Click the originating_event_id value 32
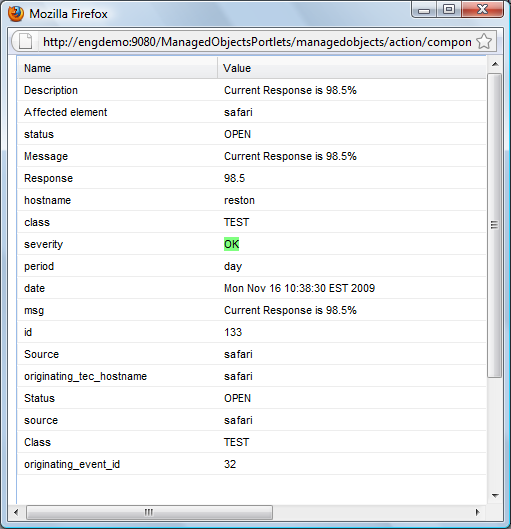This screenshot has width=511, height=529. (x=230, y=464)
